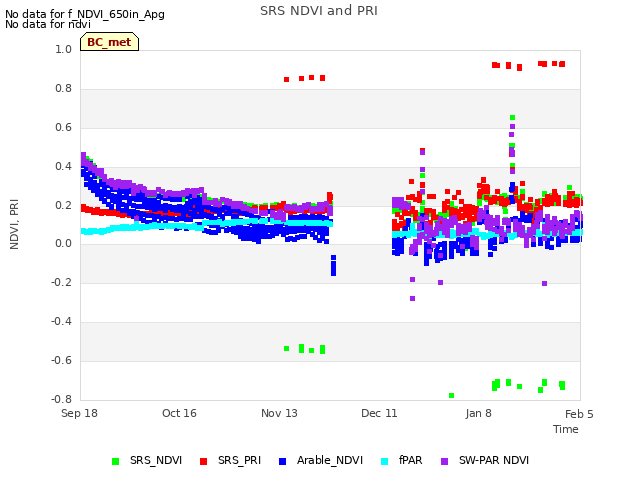Select the SRS_PRI legend label
Image resolution: width=640 pixels, height=480 pixels.
pyautogui.click(x=239, y=460)
